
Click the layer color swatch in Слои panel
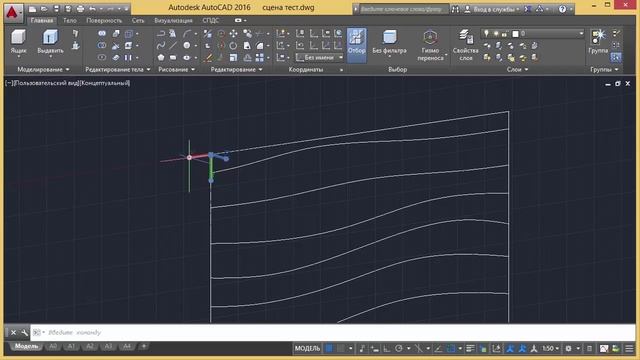pos(516,33)
